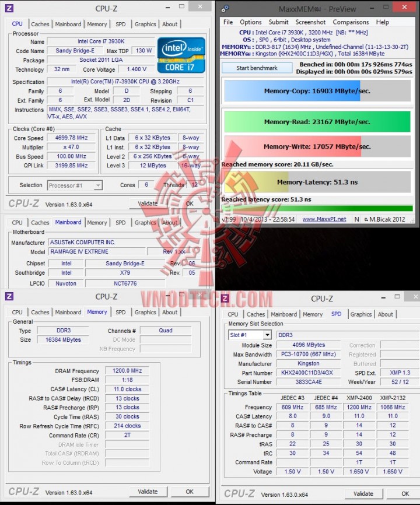Select Graphics tab in the Memory CPU-Z window
The image size is (420, 505).
point(145,312)
